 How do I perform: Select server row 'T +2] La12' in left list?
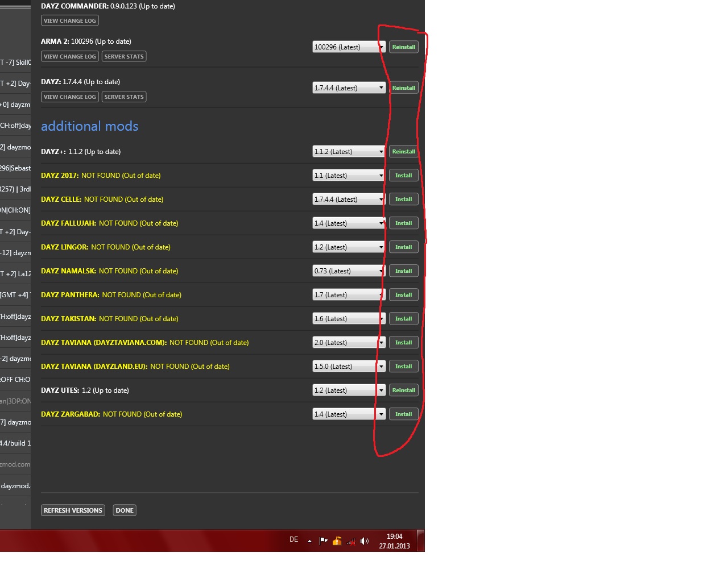pyautogui.click(x=15, y=274)
